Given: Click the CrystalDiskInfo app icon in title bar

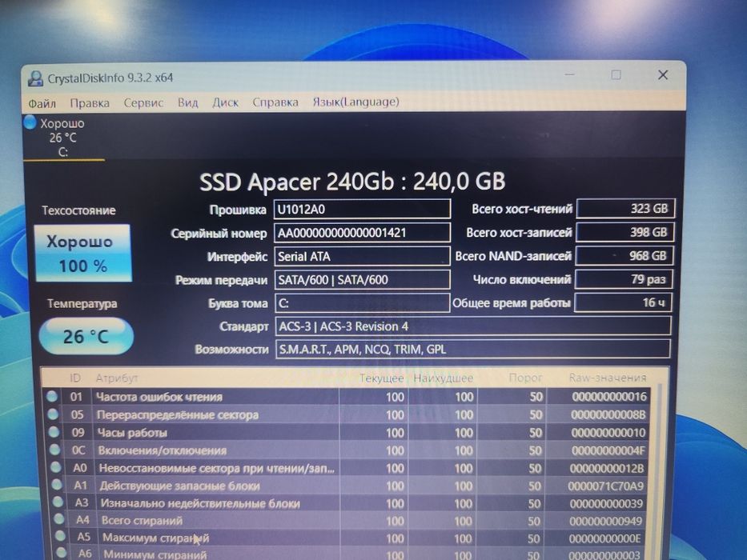Looking at the screenshot, I should click(35, 78).
